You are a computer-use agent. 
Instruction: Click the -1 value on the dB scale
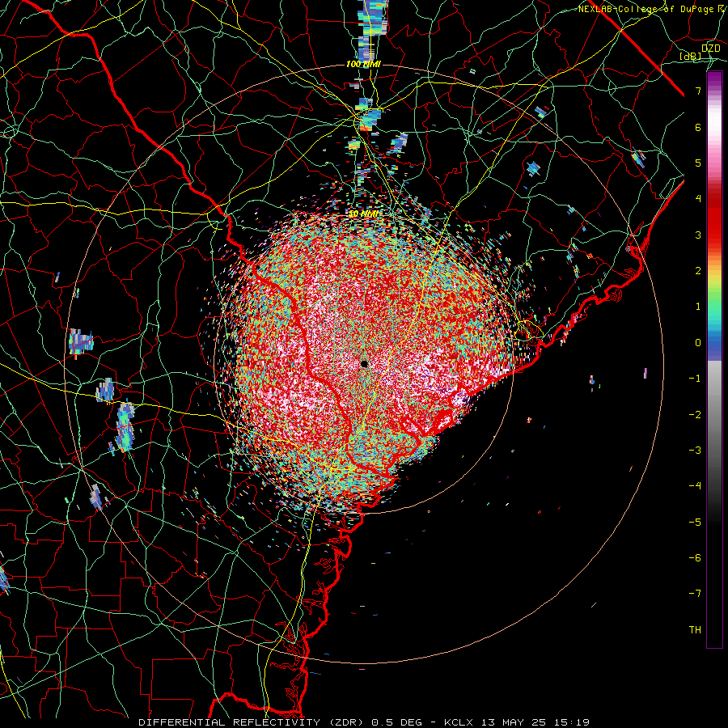coord(695,379)
